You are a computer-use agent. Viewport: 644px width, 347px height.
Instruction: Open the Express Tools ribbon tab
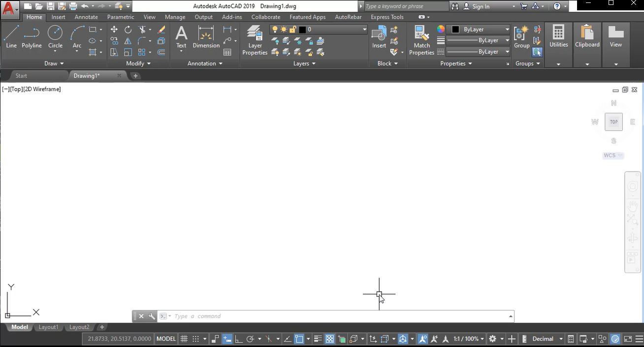387,17
